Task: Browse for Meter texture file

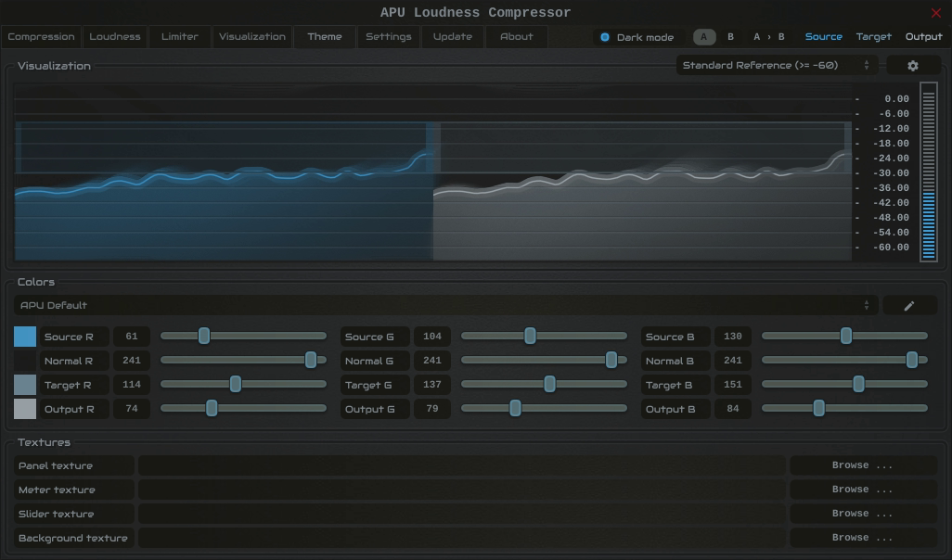Action: pyautogui.click(x=863, y=490)
